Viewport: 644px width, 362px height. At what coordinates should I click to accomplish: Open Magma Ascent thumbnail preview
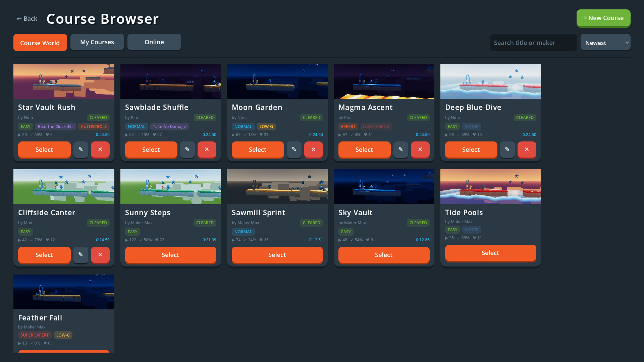tap(384, 81)
